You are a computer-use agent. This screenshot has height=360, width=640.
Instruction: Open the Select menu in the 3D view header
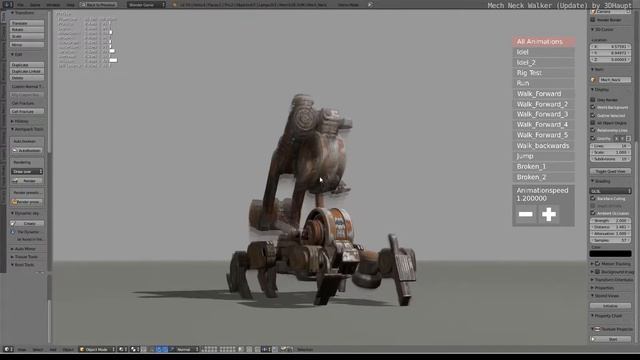coord(38,349)
